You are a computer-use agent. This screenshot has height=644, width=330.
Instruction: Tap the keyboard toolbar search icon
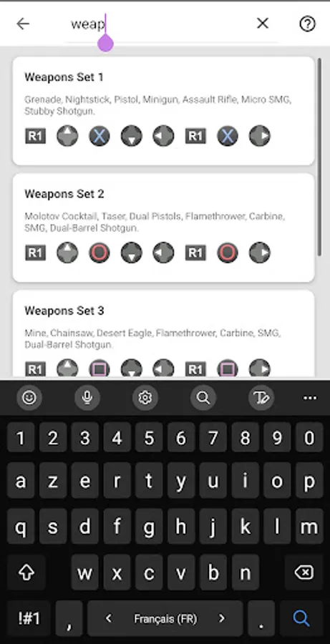tap(203, 398)
